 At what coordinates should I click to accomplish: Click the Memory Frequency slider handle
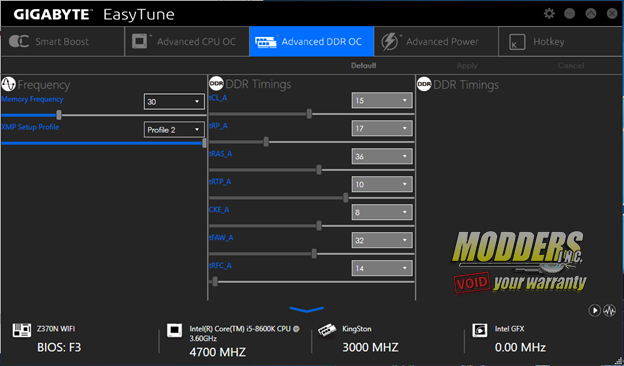(59, 115)
